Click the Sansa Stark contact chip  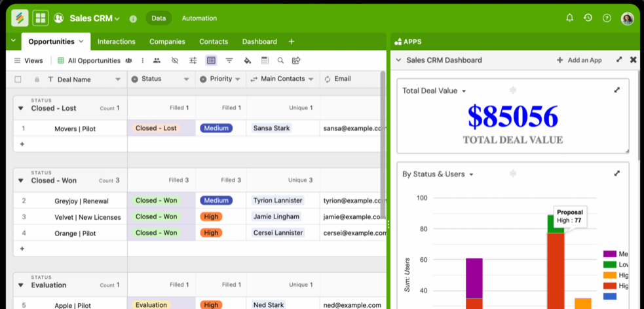point(271,128)
